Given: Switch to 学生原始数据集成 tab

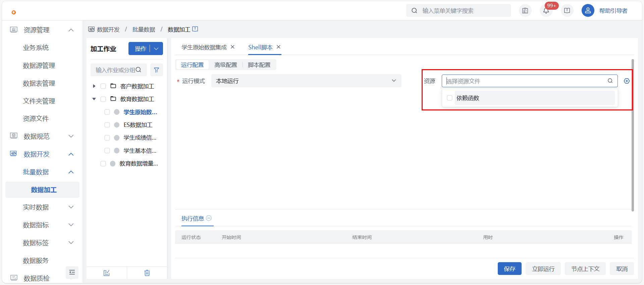Looking at the screenshot, I should click(x=204, y=47).
